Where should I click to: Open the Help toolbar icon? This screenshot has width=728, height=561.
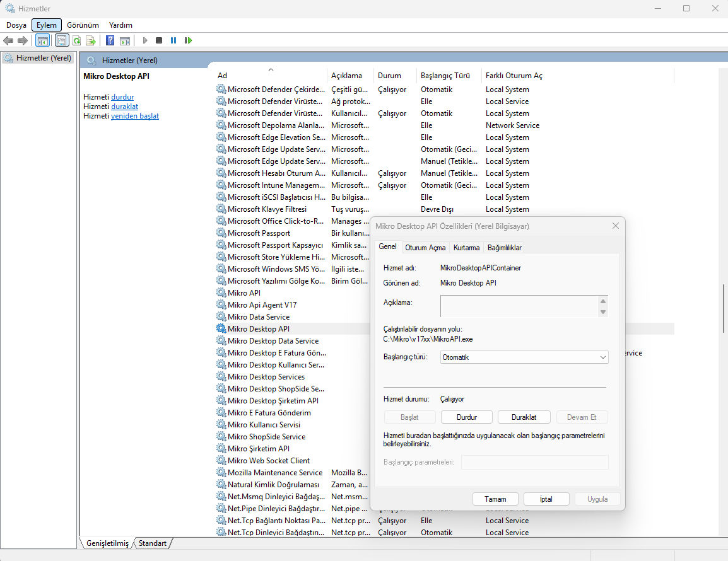(x=110, y=41)
